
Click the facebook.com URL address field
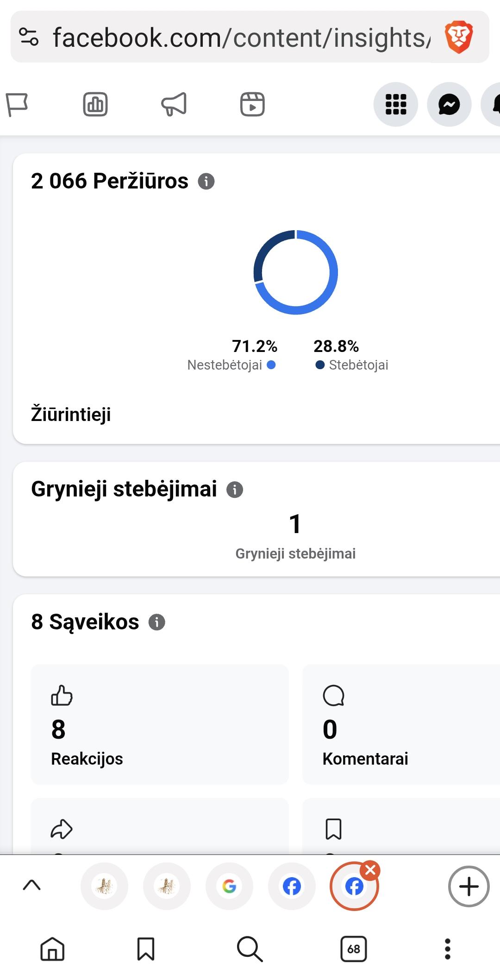coord(241,37)
